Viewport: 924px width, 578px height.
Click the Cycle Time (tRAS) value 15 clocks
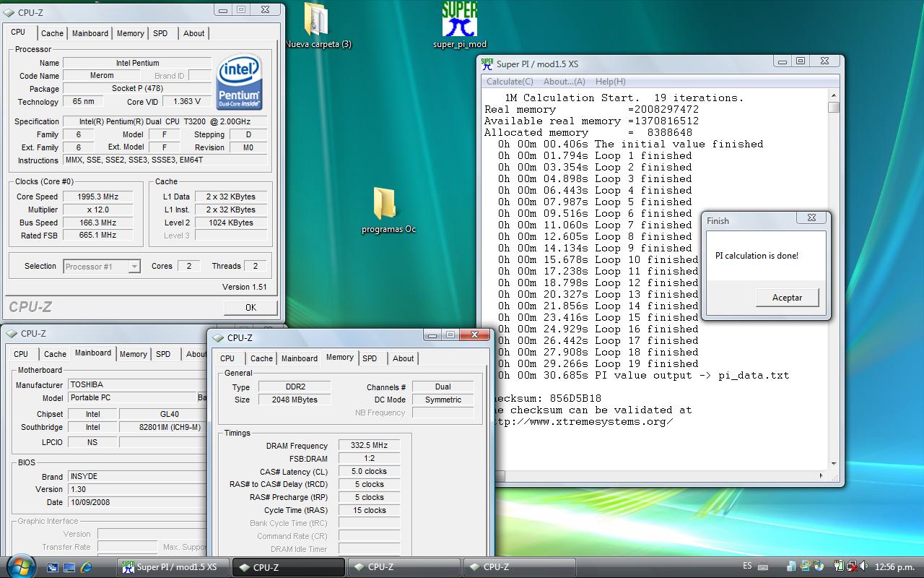[369, 510]
